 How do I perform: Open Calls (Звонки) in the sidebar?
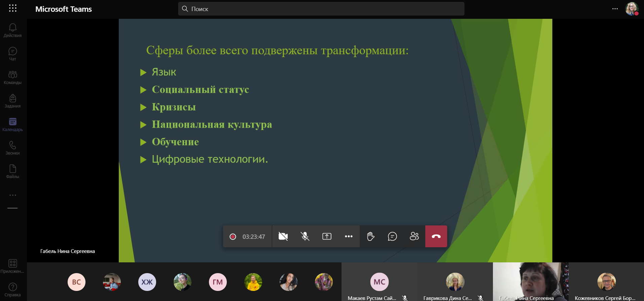[13, 148]
